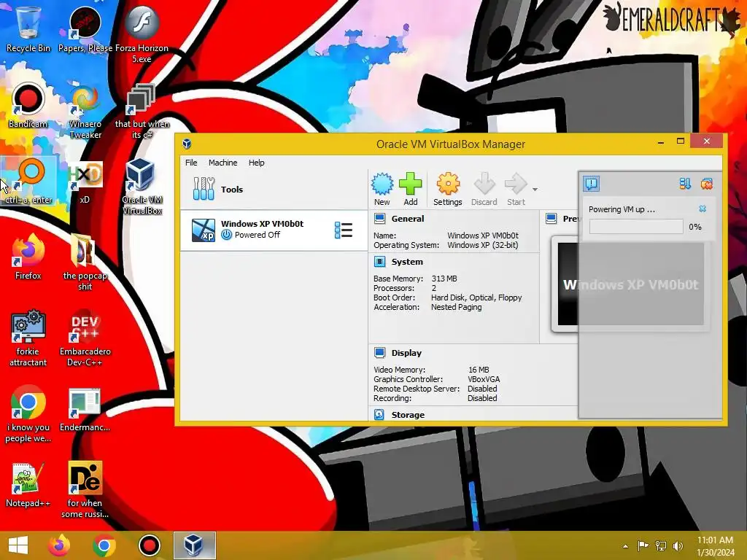
Task: Select the Windows XP VM0b0t machine entry
Action: click(x=274, y=230)
